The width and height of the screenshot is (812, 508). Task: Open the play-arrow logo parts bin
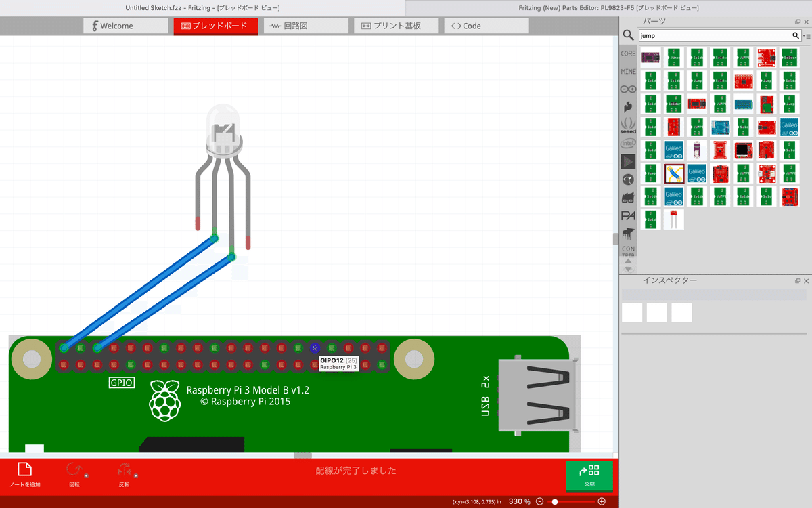click(628, 161)
